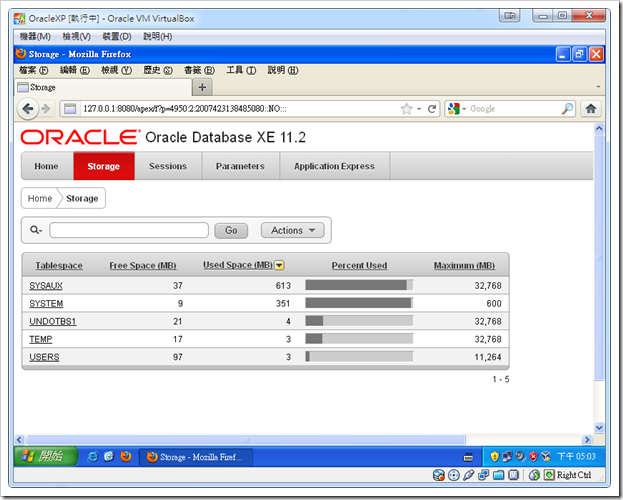Image resolution: width=623 pixels, height=500 pixels.
Task: Open Firefox 檔案(F) menu
Action: click(x=34, y=70)
